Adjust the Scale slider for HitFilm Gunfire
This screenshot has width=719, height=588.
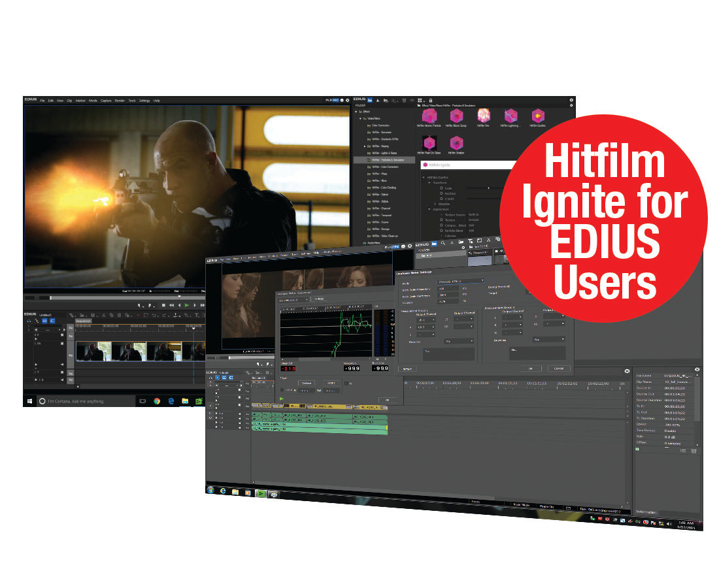click(x=488, y=188)
